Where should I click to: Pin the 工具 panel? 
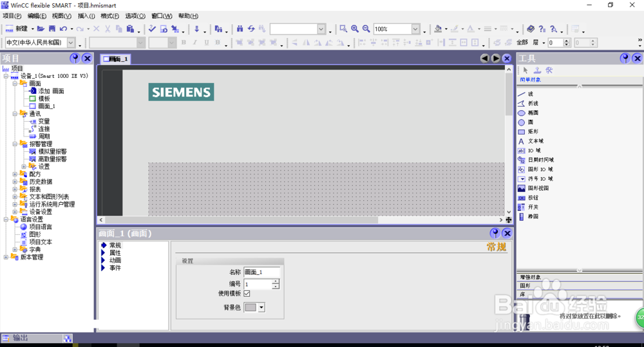pyautogui.click(x=625, y=59)
